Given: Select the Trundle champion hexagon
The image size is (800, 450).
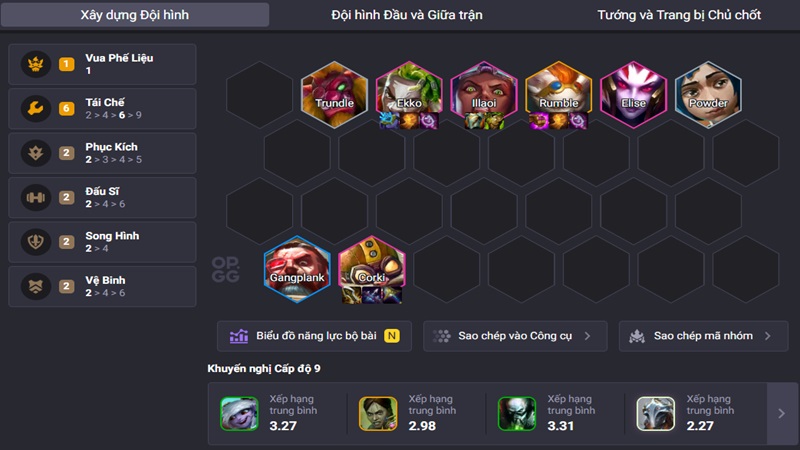Looking at the screenshot, I should click(x=334, y=94).
